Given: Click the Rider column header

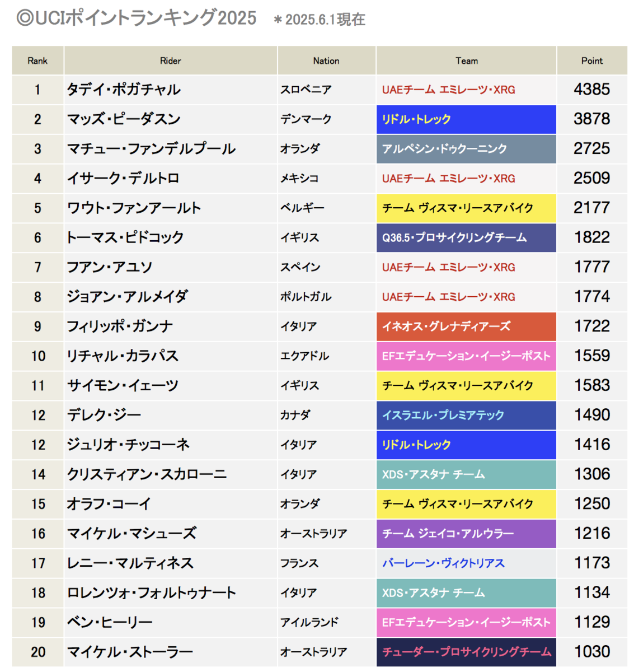Looking at the screenshot, I should 171,60.
